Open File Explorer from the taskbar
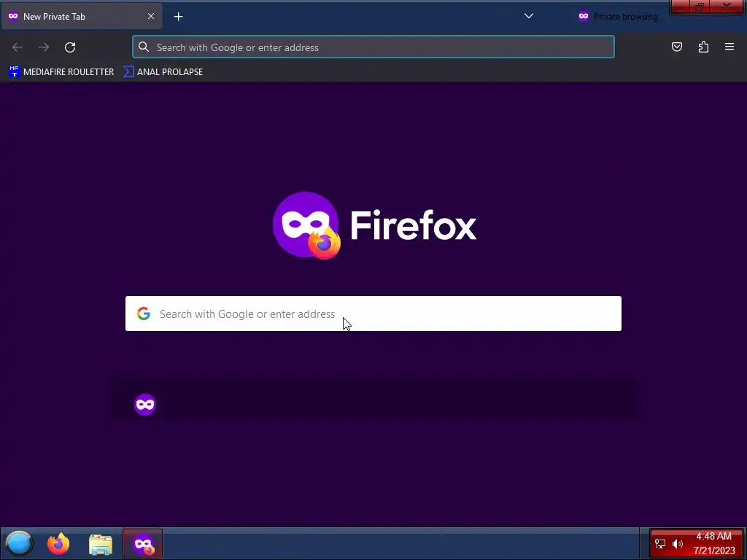 pos(101,544)
